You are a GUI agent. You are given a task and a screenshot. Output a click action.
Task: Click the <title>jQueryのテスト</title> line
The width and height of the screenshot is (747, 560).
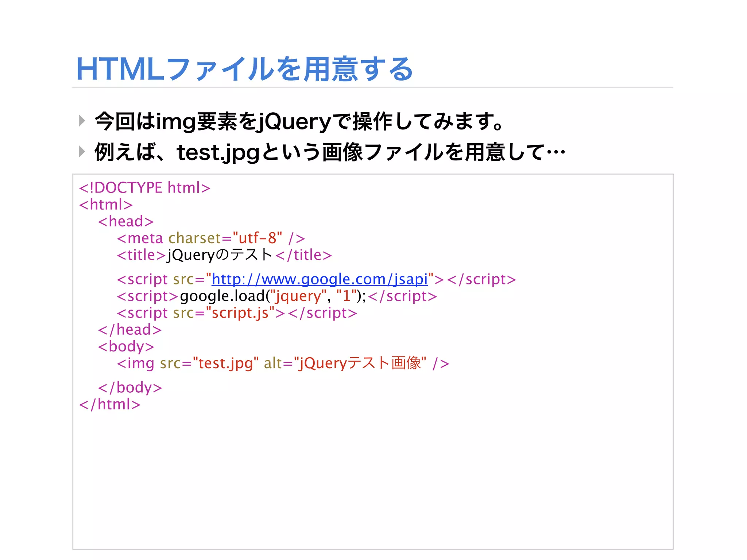224,255
